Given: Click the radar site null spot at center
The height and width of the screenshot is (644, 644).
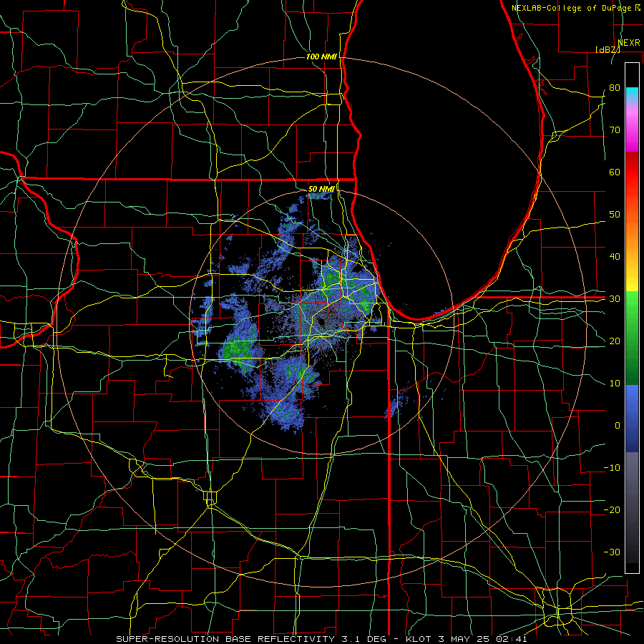Looking at the screenshot, I should click(321, 323).
